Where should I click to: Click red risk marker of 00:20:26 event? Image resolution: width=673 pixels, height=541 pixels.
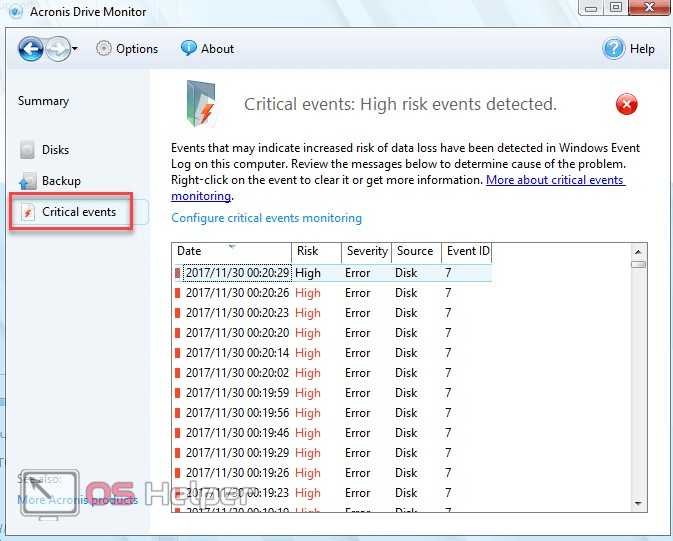pos(178,293)
